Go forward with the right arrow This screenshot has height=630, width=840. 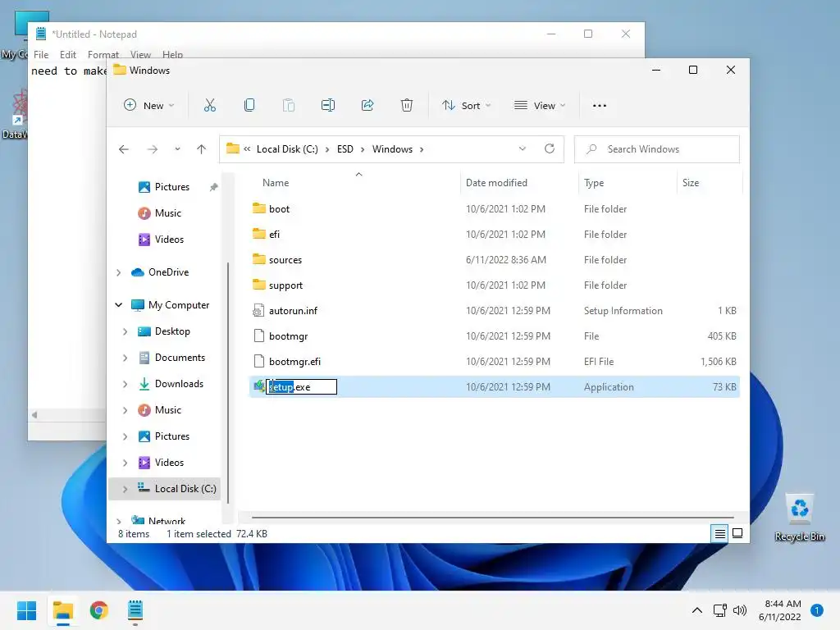click(153, 149)
